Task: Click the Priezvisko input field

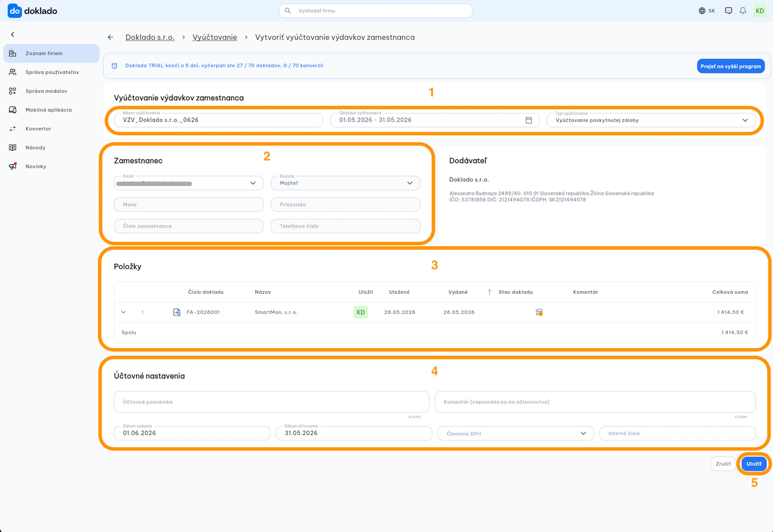Action: pos(346,204)
